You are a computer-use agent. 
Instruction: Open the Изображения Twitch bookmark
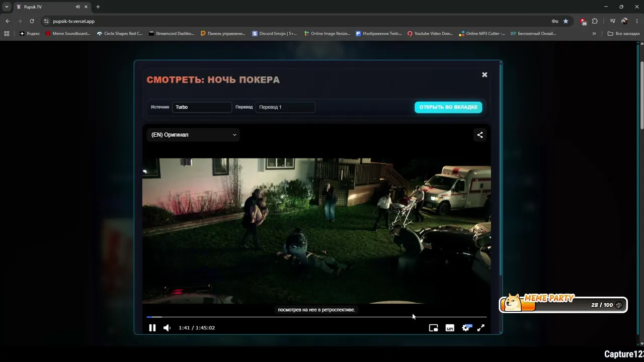tap(378, 34)
